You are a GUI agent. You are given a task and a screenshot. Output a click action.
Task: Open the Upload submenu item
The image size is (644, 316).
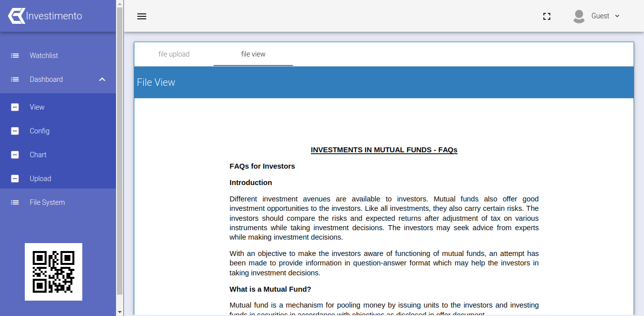(58, 179)
